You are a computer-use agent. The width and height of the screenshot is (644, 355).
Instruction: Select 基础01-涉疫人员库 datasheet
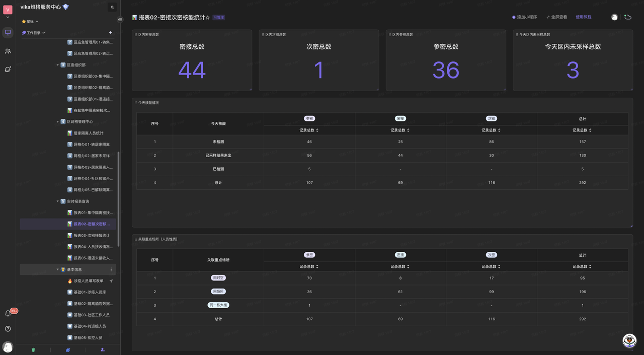tap(90, 292)
